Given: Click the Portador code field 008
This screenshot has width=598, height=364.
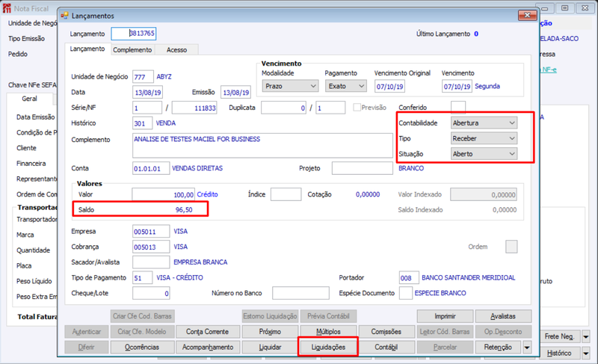Looking at the screenshot, I should [x=409, y=278].
